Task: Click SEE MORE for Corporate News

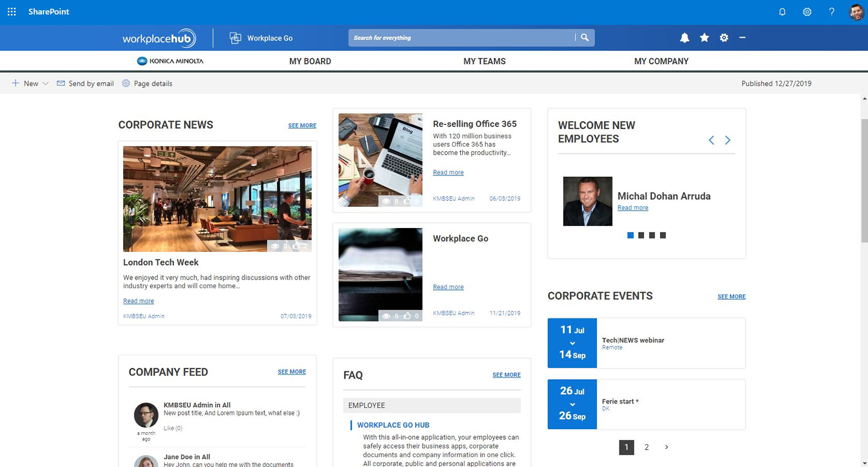Action: [x=302, y=125]
